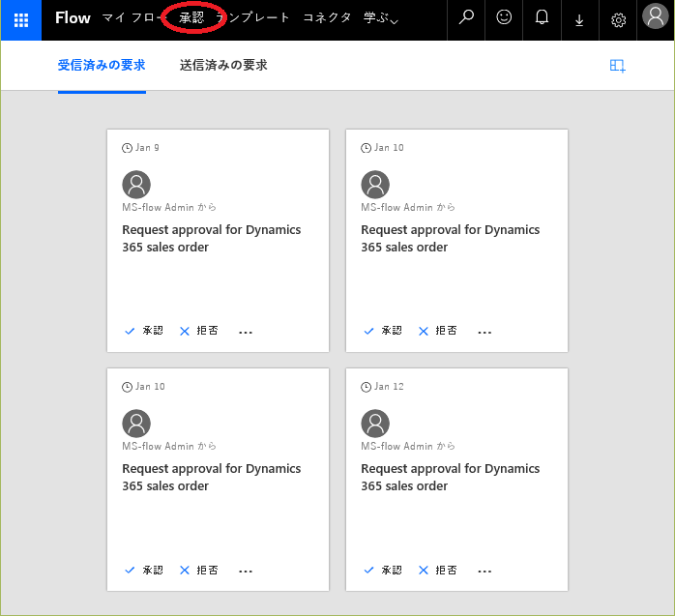
Task: Click the Jan 9 date text
Action: (147, 148)
